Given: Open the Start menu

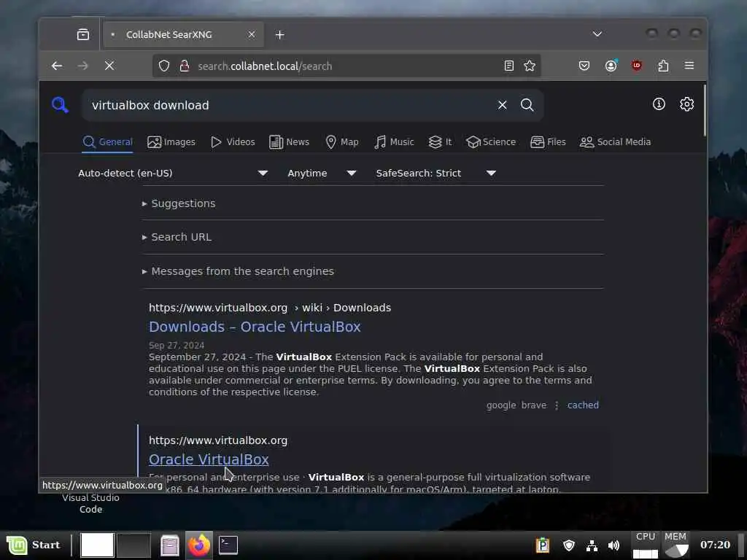Looking at the screenshot, I should click(x=34, y=545).
